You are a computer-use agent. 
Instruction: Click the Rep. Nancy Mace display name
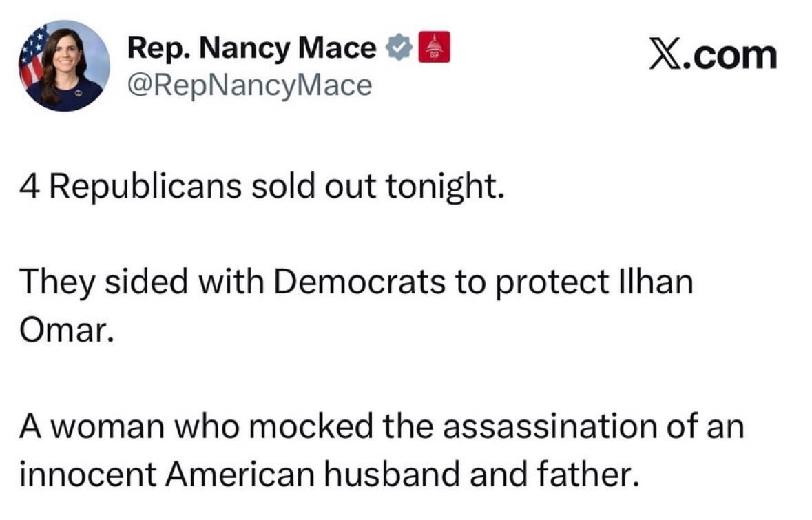(253, 49)
